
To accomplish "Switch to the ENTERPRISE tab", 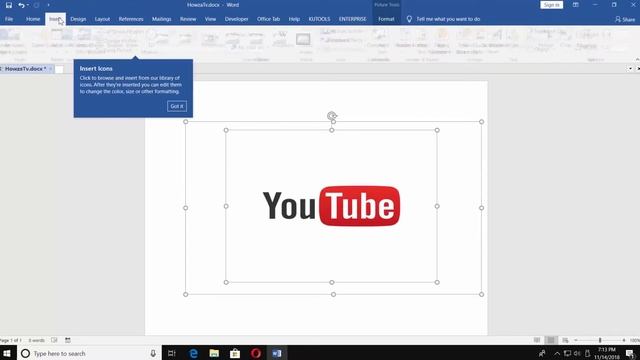I will (352, 19).
